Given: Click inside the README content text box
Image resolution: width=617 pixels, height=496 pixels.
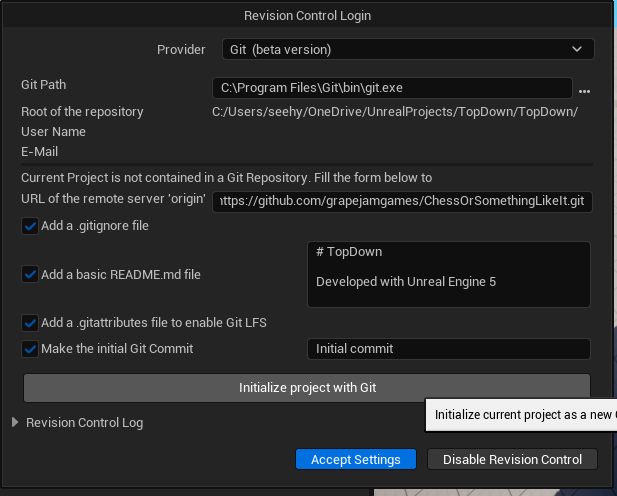Looking at the screenshot, I should [x=448, y=274].
